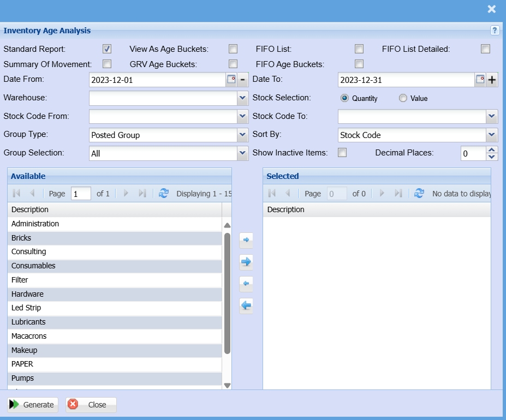Expand the Group Type dropdown

click(x=243, y=135)
